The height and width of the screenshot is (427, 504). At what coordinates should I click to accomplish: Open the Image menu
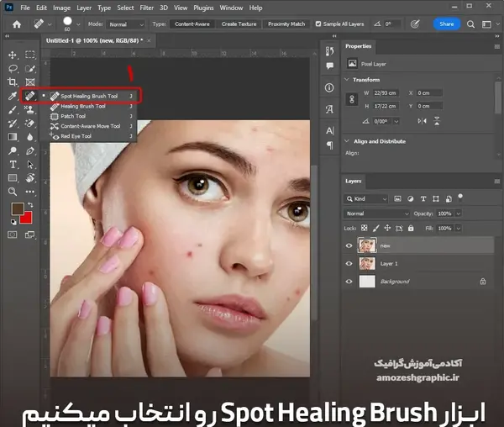[x=61, y=8]
